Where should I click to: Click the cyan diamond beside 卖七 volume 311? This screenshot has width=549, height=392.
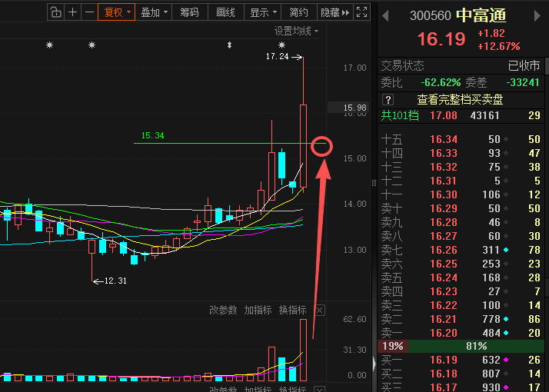506,250
